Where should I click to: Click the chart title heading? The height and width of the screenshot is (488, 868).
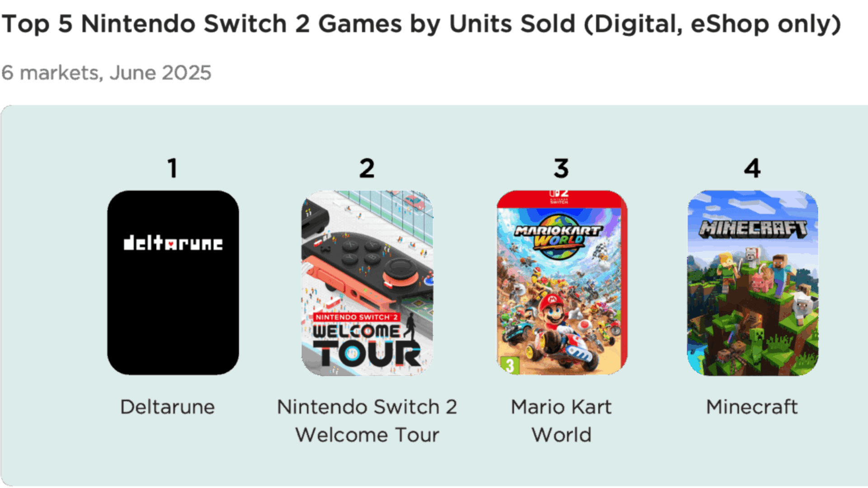pyautogui.click(x=421, y=23)
